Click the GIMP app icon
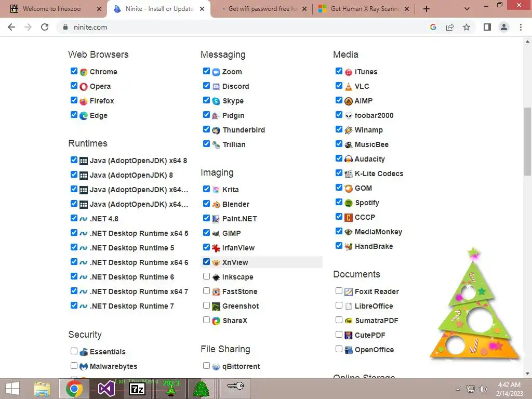The image size is (532, 399). [216, 233]
